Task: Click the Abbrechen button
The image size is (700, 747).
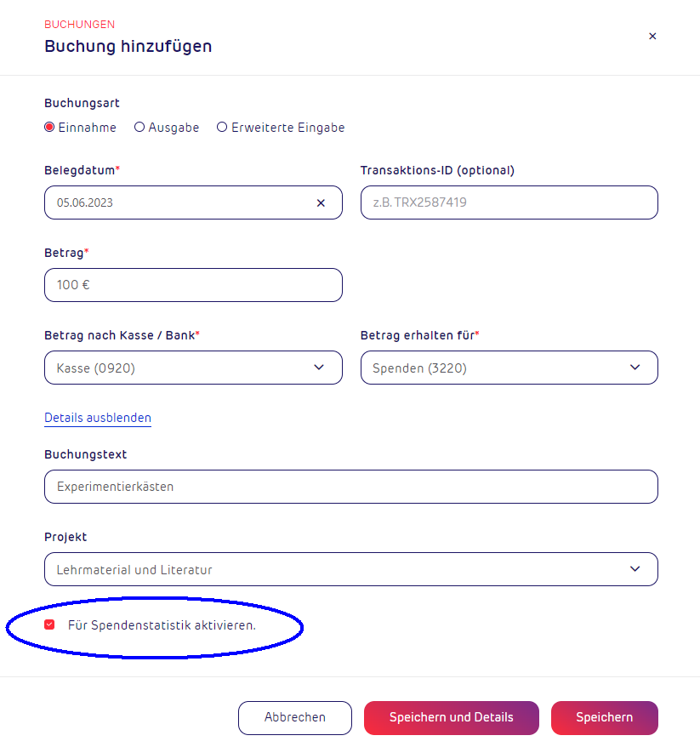Action: point(295,718)
